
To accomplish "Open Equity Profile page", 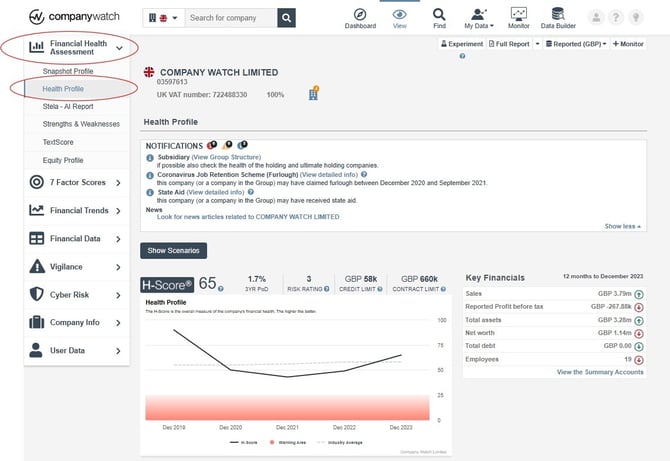I will tap(63, 160).
